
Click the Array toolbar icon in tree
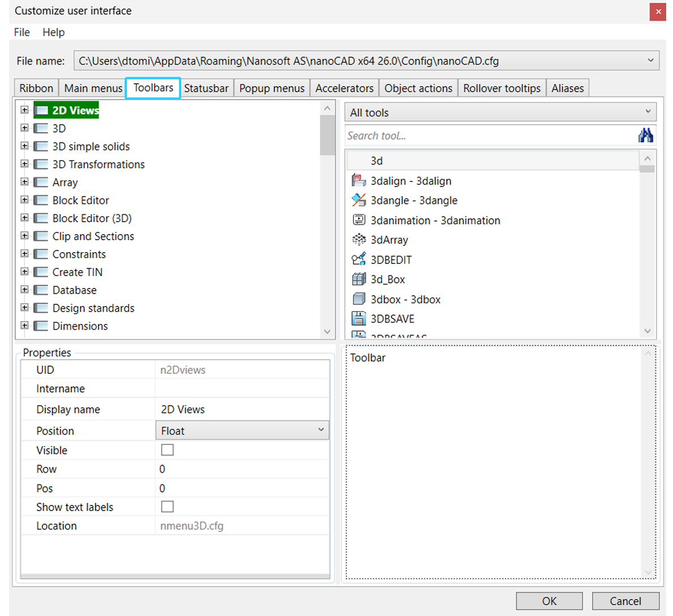(x=41, y=182)
